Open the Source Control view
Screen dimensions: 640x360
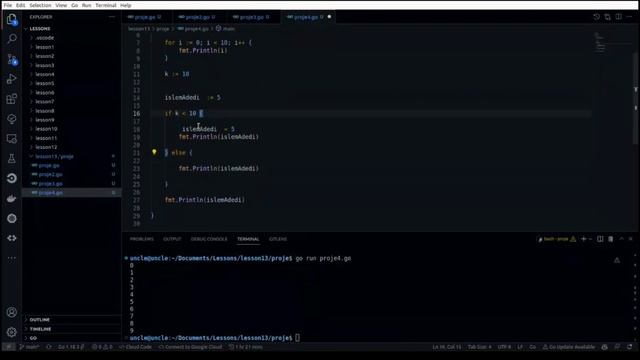click(12, 59)
